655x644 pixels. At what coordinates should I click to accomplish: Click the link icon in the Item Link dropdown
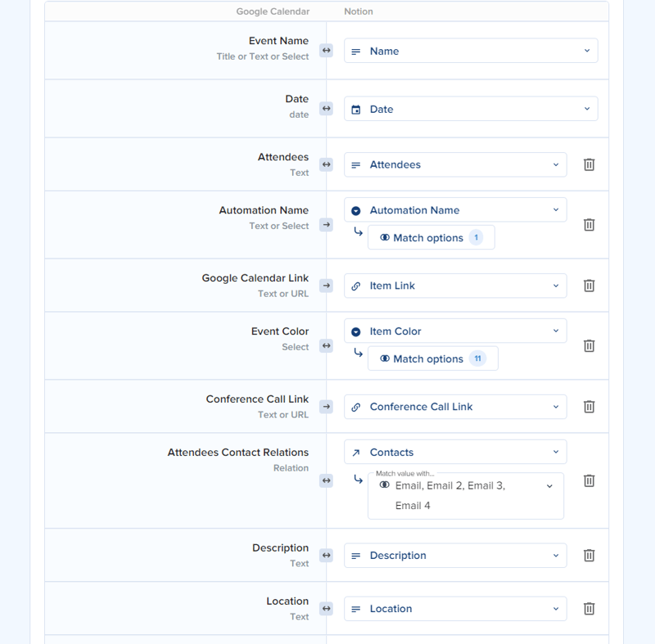click(x=356, y=286)
